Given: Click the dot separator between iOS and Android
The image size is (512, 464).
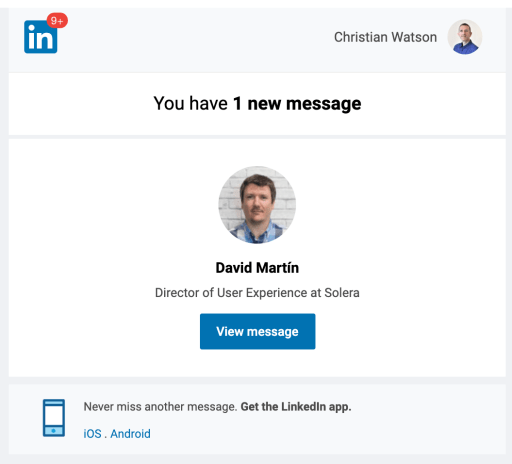Looking at the screenshot, I should [106, 437].
